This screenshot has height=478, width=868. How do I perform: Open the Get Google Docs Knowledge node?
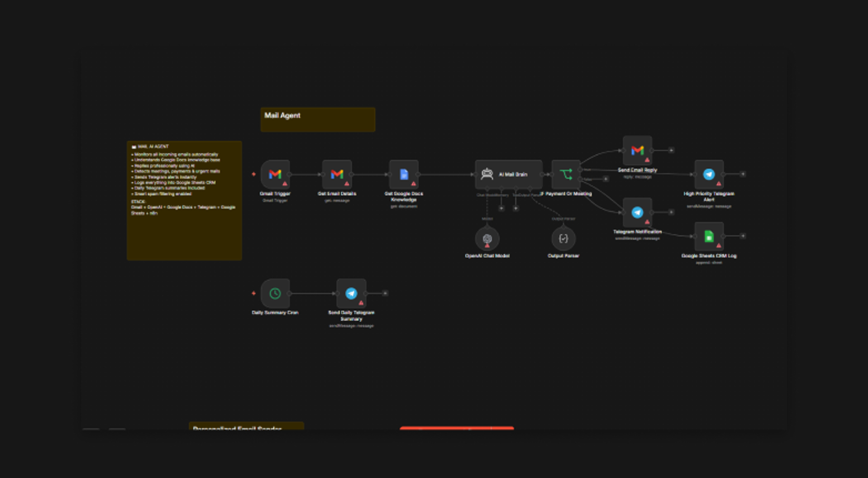[403, 174]
